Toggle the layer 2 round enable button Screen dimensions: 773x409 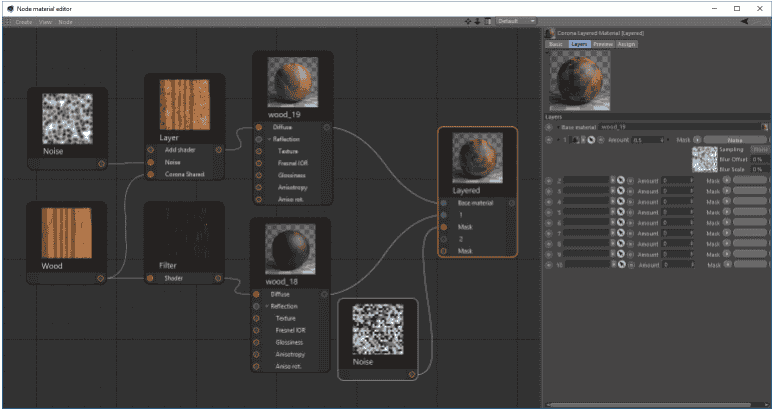549,180
